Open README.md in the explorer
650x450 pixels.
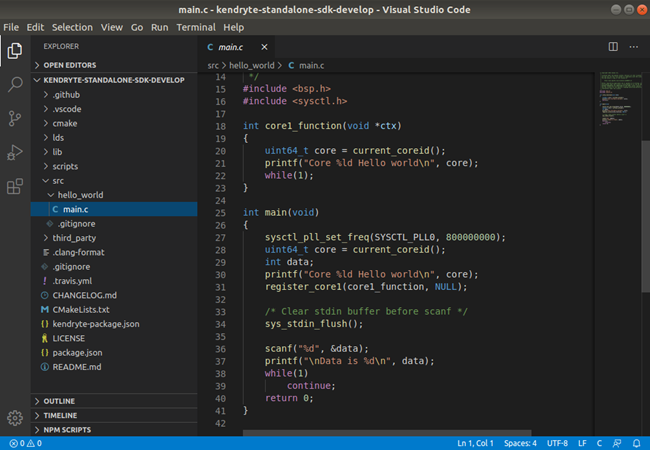pos(114,367)
